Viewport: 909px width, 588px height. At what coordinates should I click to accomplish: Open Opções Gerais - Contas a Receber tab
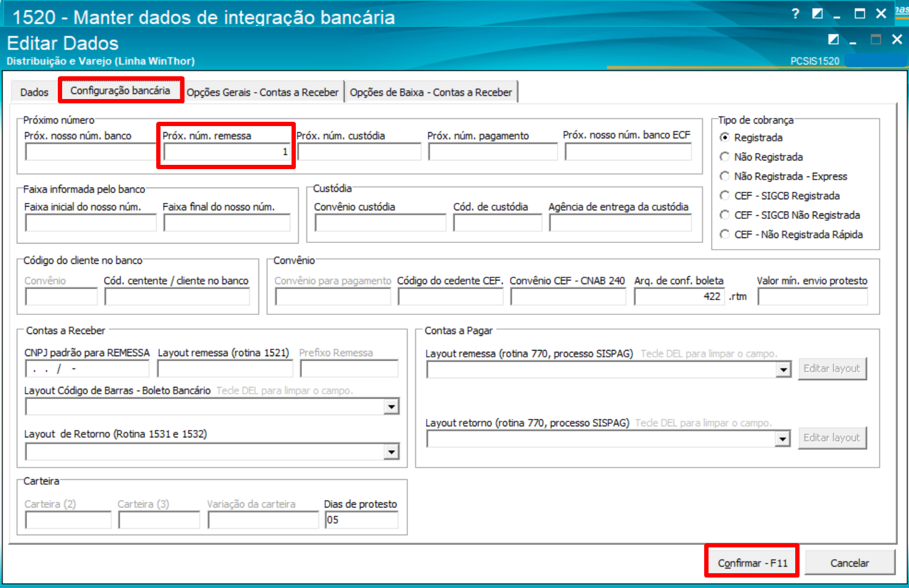point(263,92)
